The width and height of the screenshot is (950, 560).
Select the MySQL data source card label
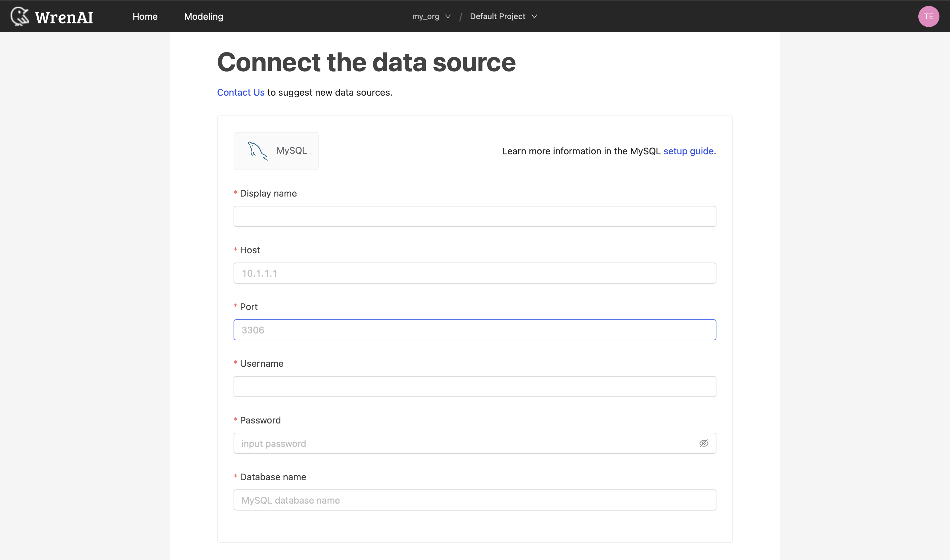coord(291,151)
